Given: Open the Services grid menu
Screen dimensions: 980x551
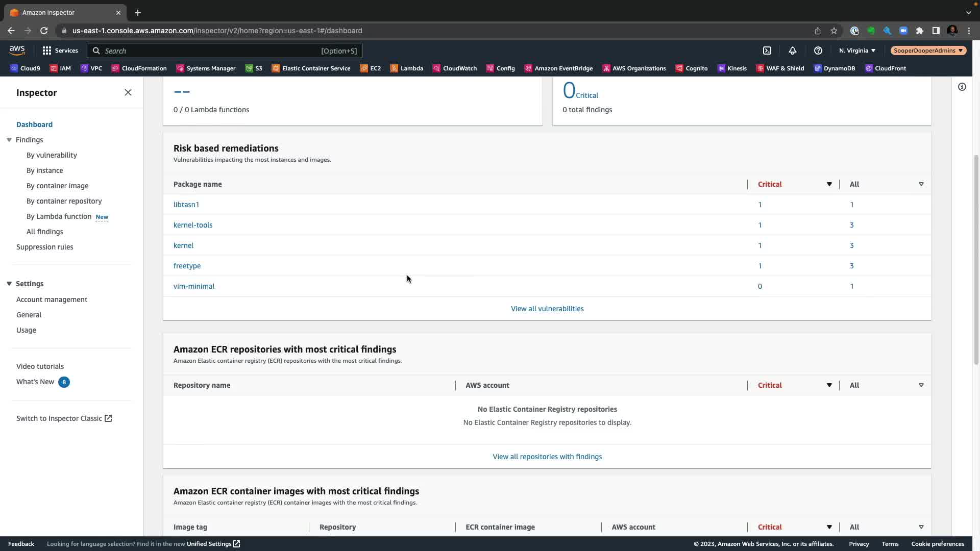Looking at the screenshot, I should click(x=60, y=51).
